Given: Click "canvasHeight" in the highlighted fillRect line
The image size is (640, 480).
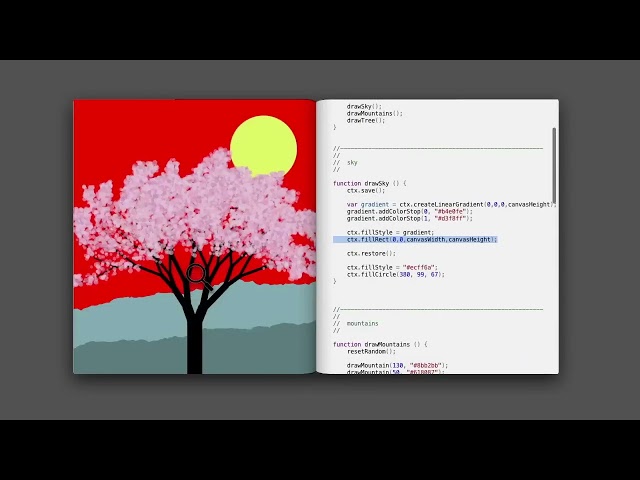Looking at the screenshot, I should 469,239.
